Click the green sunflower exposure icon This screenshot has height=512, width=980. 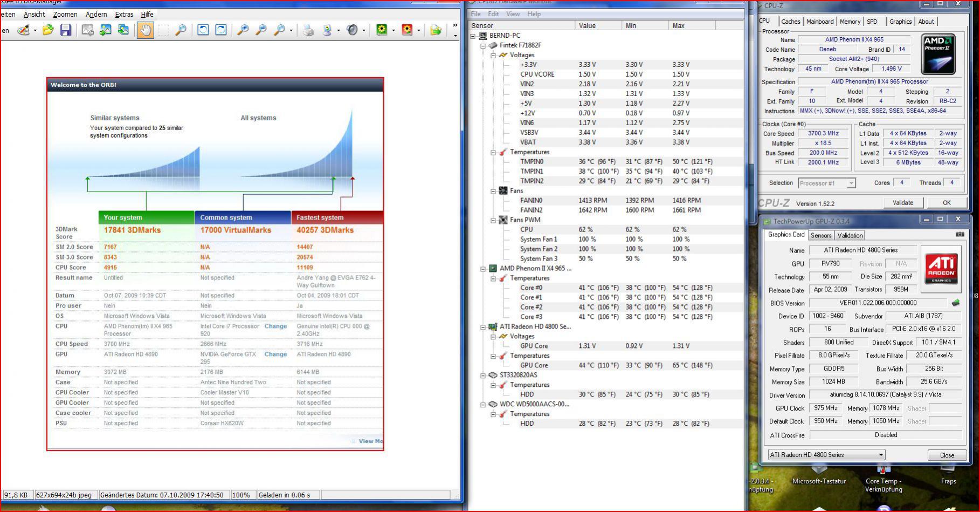tap(382, 30)
